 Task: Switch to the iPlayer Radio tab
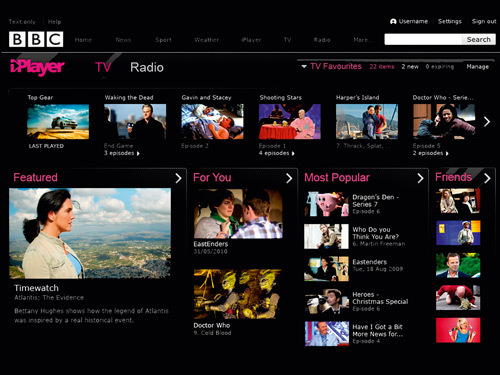147,67
